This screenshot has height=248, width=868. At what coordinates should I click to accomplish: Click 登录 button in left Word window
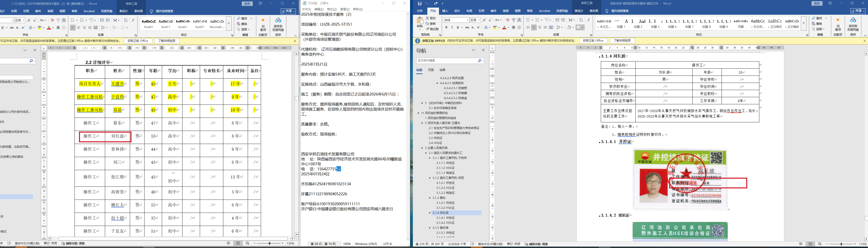click(x=247, y=4)
